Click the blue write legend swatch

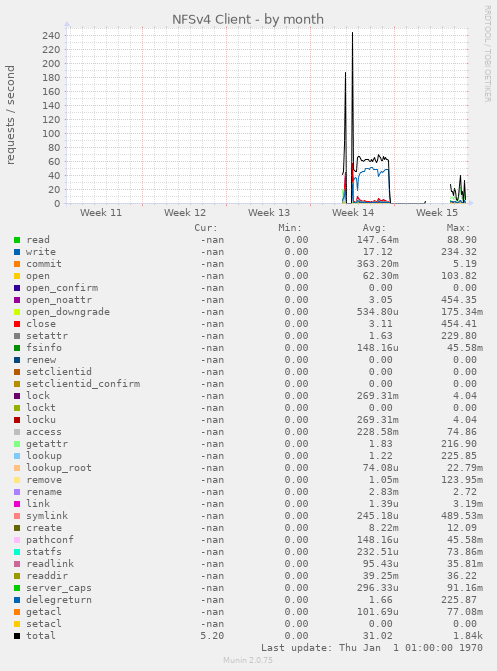[x=17, y=252]
